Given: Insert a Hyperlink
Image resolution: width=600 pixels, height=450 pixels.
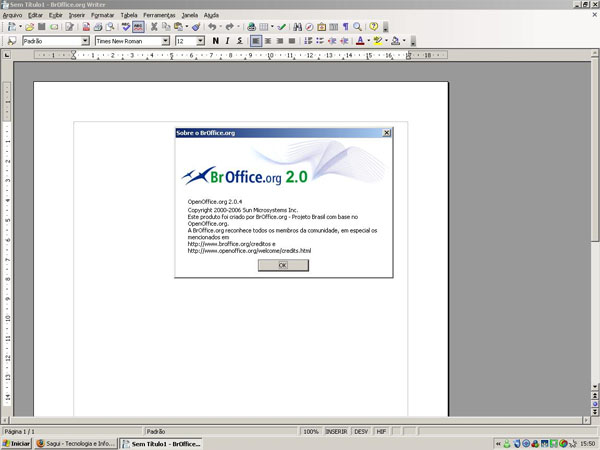Looking at the screenshot, I should 251,27.
